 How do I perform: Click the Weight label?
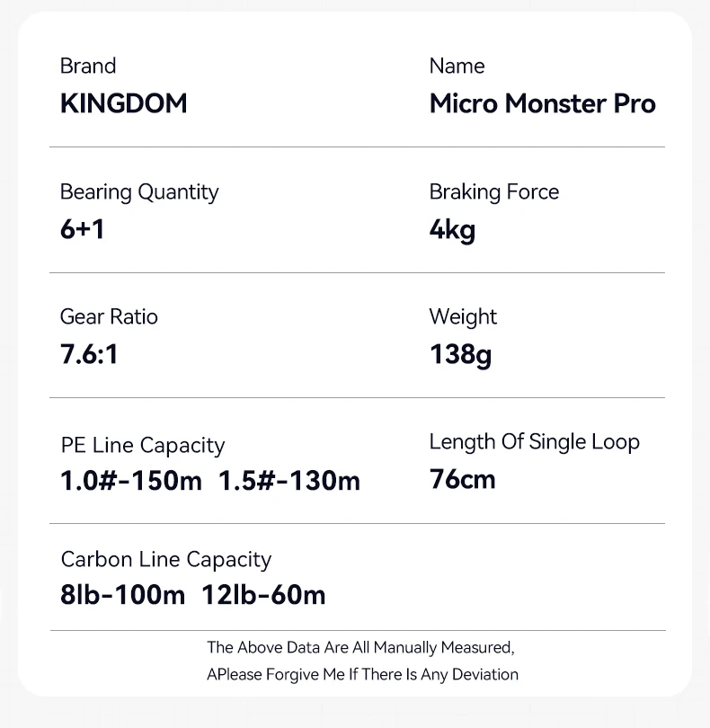463,317
